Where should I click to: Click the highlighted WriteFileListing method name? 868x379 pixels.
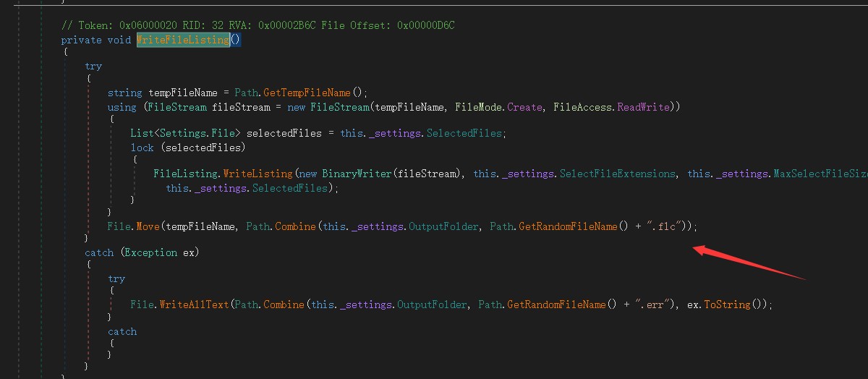183,40
